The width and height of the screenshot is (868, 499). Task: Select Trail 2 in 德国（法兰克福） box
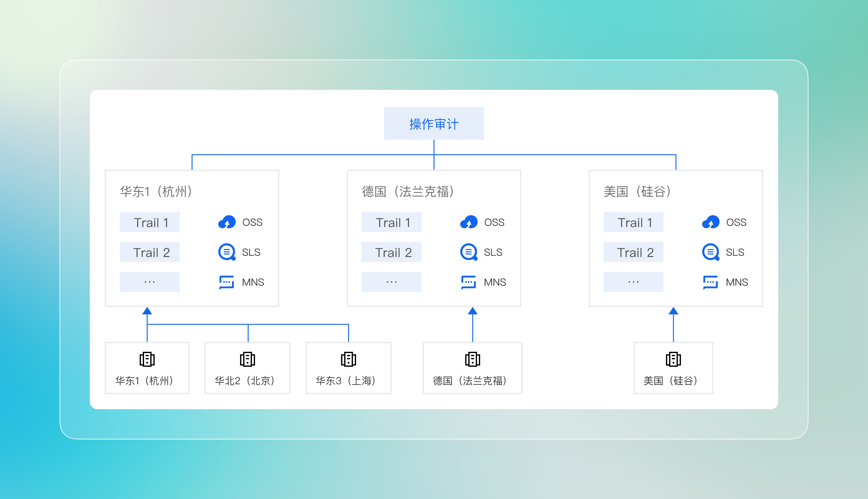(392, 252)
